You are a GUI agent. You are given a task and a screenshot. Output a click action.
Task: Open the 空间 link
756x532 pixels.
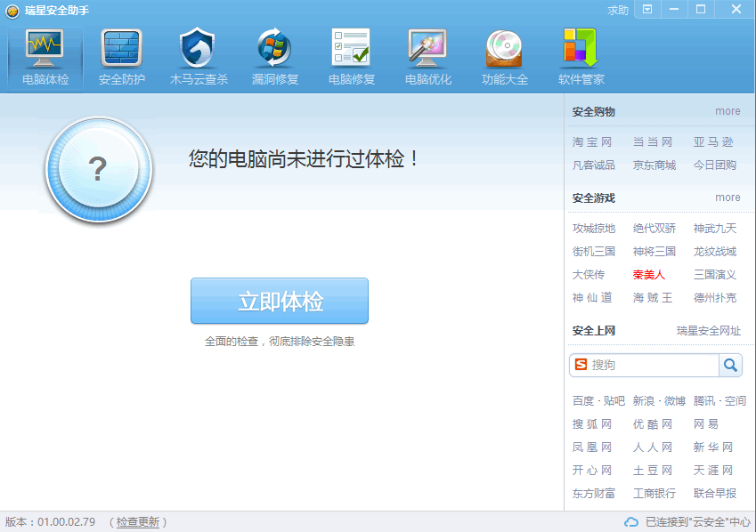[736, 401]
